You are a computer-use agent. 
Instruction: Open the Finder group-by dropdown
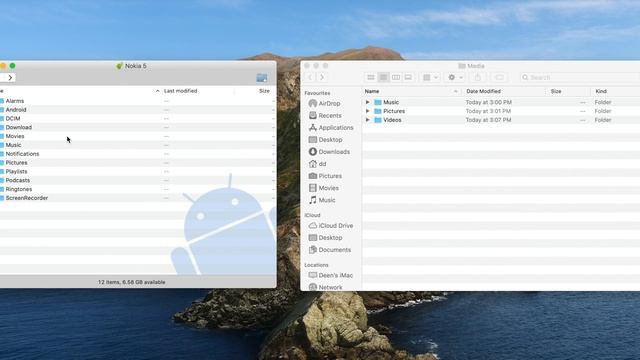click(430, 77)
